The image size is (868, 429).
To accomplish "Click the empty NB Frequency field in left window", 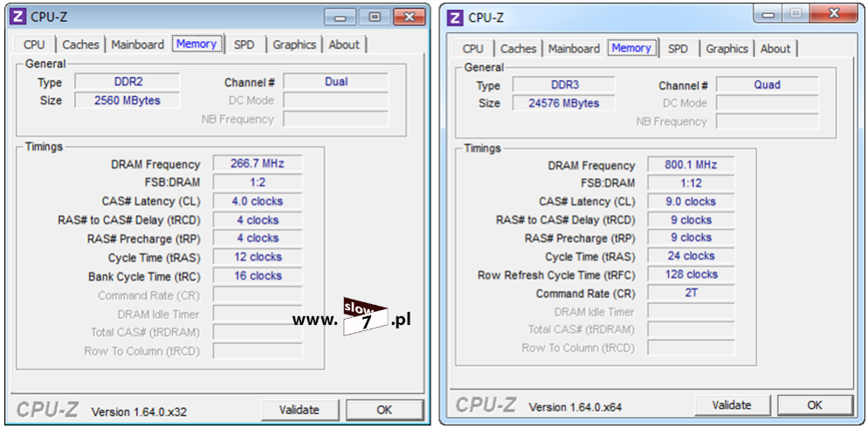I will tap(336, 119).
